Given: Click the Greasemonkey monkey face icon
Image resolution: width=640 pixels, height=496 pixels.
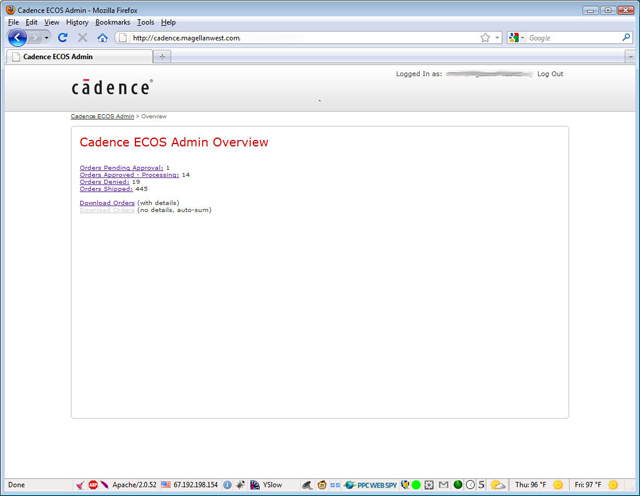Looking at the screenshot, I should click(x=322, y=485).
